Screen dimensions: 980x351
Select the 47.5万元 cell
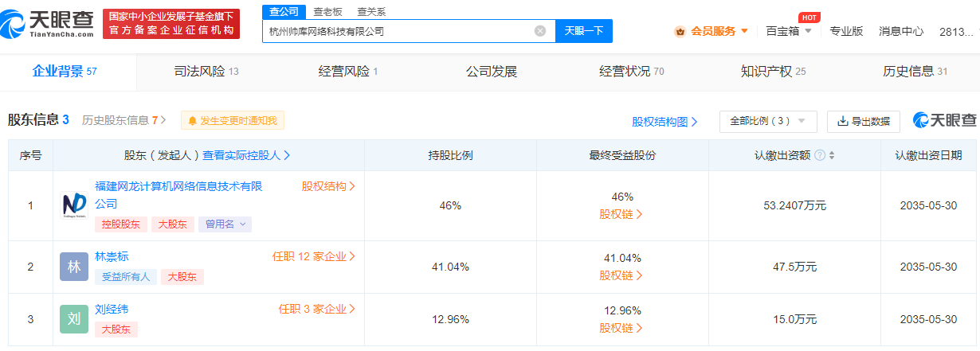tap(794, 267)
